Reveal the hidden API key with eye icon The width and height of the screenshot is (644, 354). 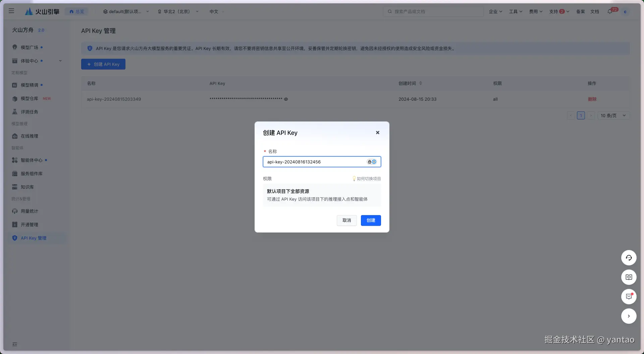(286, 99)
